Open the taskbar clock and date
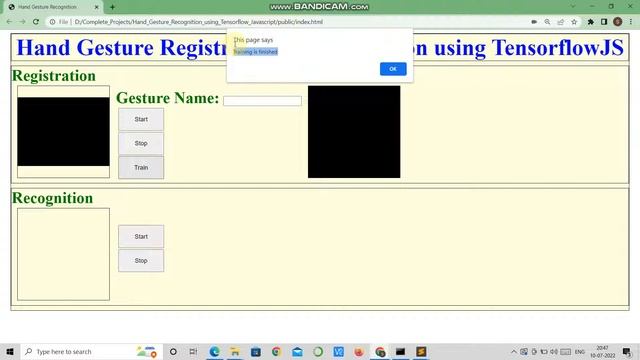The width and height of the screenshot is (640, 360). 602,351
